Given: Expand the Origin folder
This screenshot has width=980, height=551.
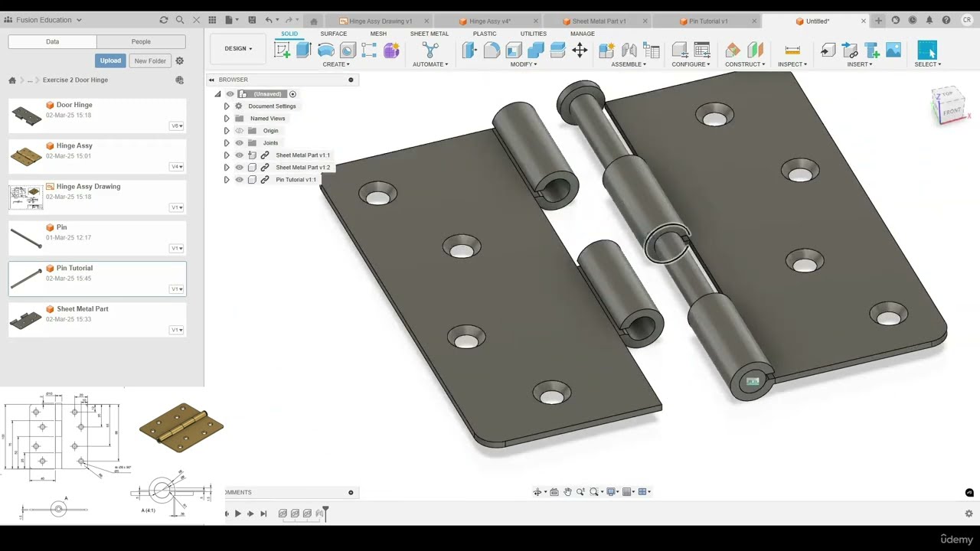Looking at the screenshot, I should tap(227, 131).
